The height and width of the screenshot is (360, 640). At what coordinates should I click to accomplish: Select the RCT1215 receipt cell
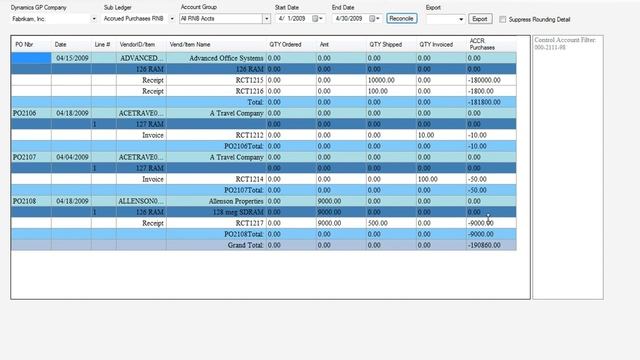click(x=216, y=80)
